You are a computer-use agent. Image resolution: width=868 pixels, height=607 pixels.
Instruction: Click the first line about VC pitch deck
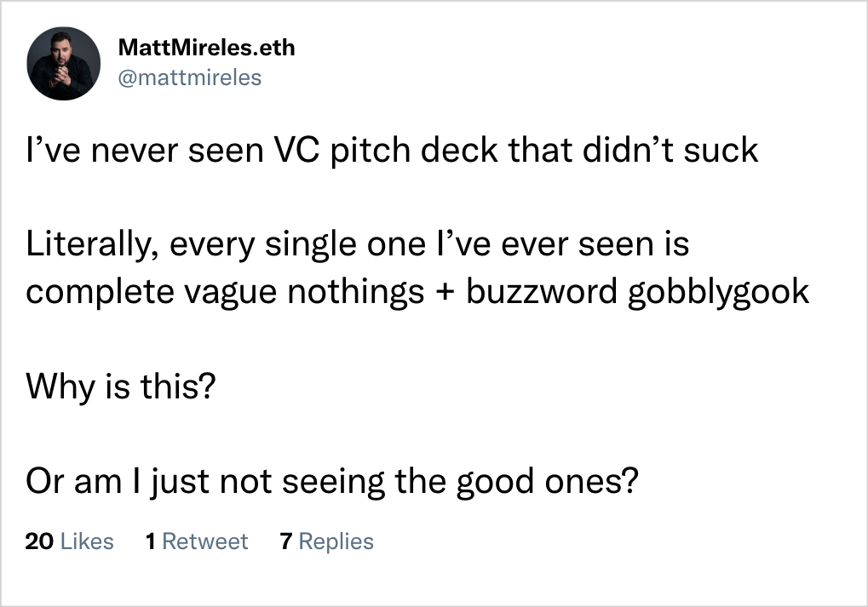pyautogui.click(x=392, y=150)
